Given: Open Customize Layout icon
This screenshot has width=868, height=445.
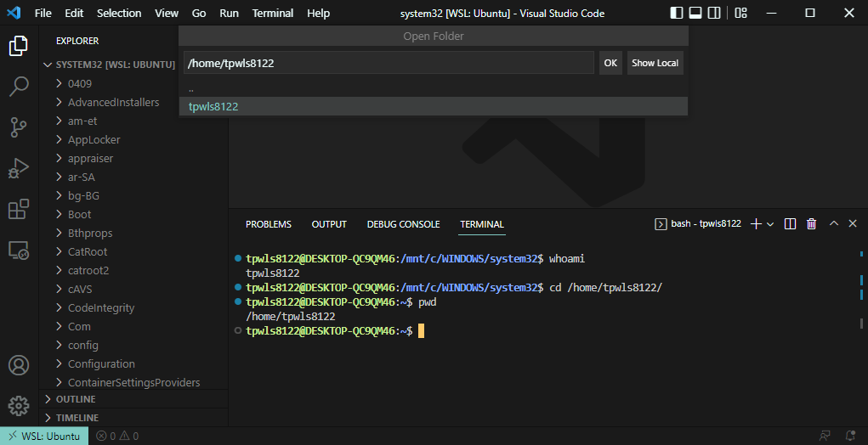Looking at the screenshot, I should [x=740, y=13].
